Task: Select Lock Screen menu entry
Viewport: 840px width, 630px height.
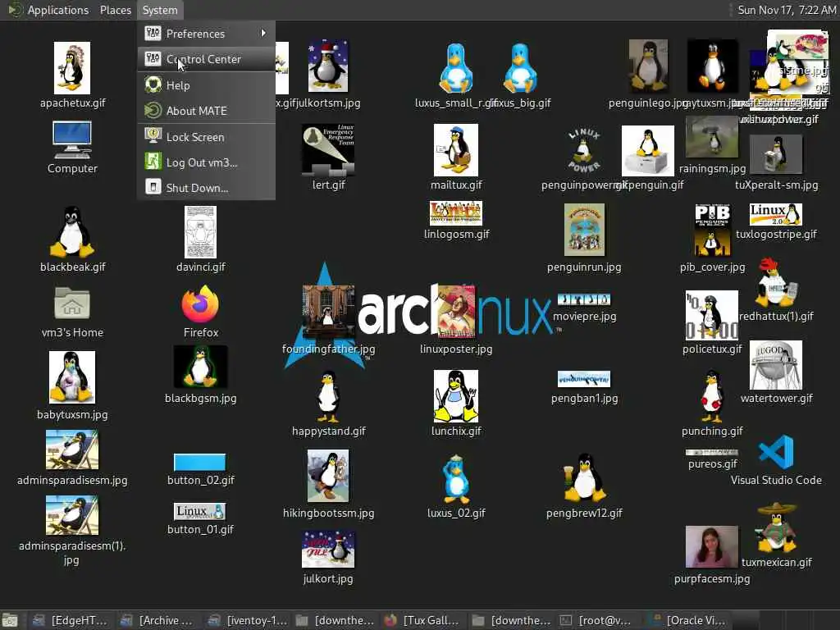Action: point(206,137)
